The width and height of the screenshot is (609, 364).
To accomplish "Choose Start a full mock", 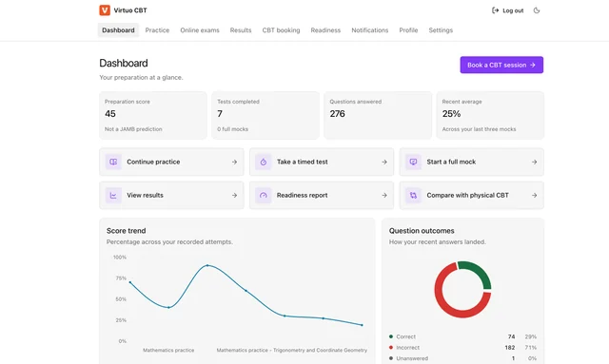I will pos(472,162).
